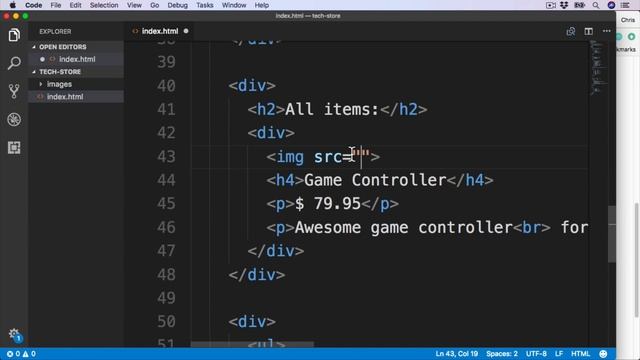Open the Debug menu
The height and width of the screenshot is (360, 640).
[x=178, y=5]
